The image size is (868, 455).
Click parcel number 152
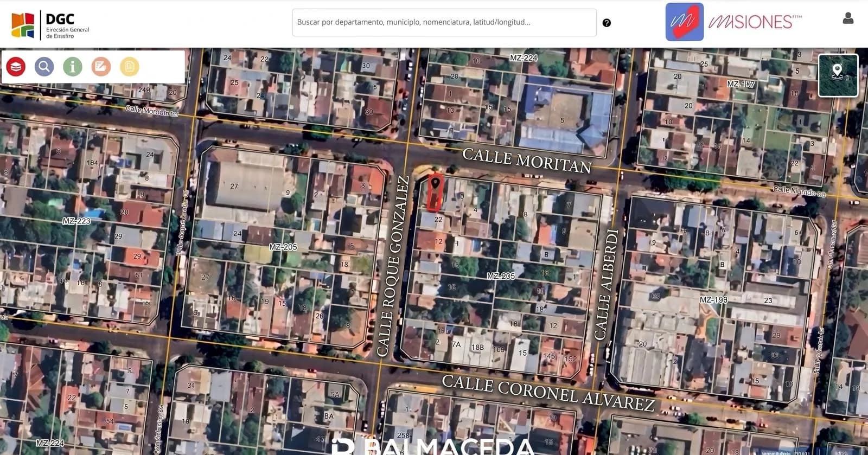click(x=571, y=358)
